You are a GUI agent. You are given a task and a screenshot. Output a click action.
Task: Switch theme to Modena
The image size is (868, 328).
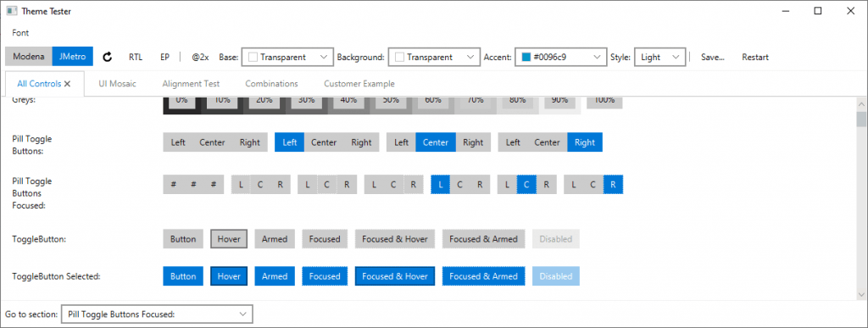click(29, 57)
